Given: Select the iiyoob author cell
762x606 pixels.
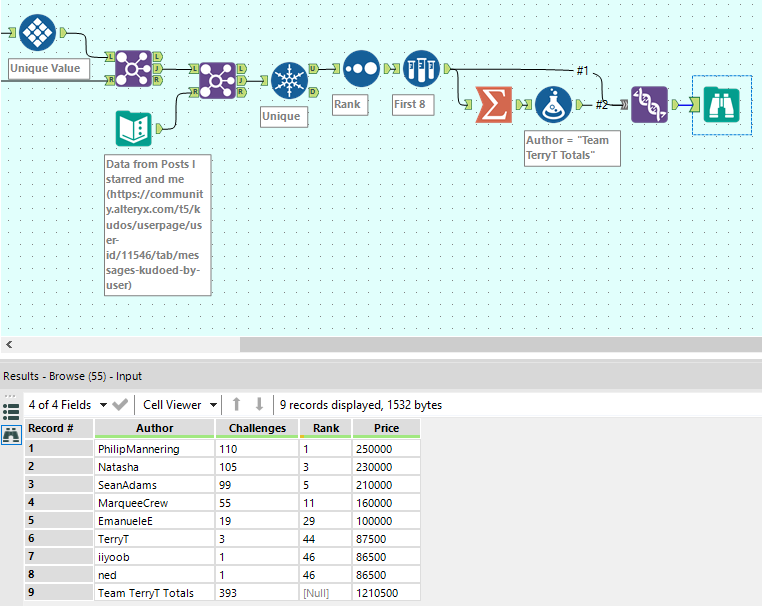Looking at the screenshot, I should 155,557.
